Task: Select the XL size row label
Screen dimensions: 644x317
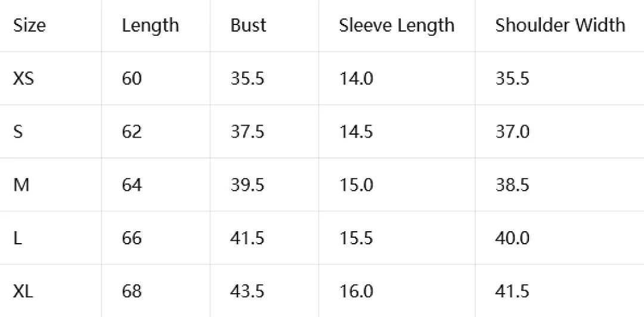Action: coord(23,291)
